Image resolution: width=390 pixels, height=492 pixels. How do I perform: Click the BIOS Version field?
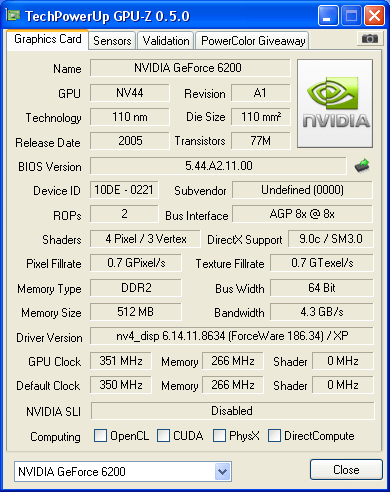[x=219, y=166]
